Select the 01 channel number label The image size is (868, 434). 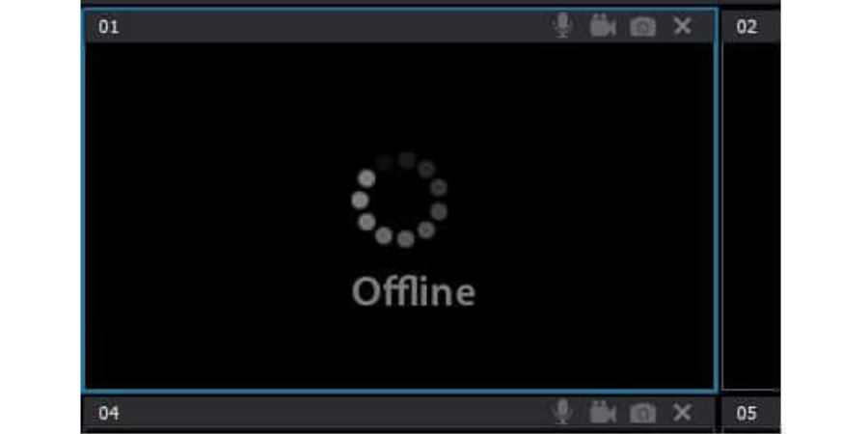(x=108, y=27)
